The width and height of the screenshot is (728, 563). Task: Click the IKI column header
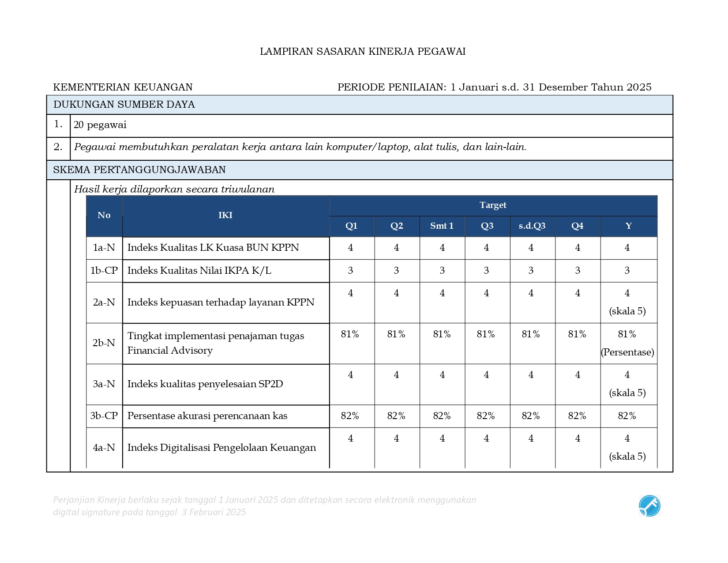point(225,215)
